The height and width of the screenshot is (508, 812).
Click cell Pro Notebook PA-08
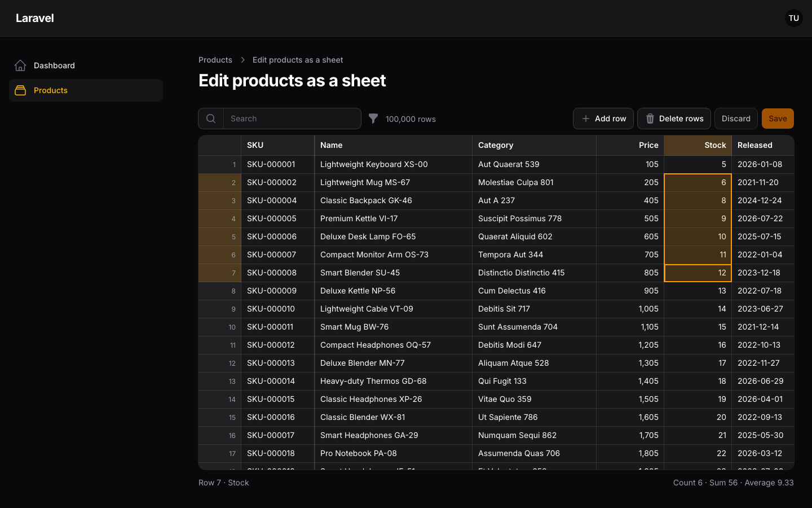pyautogui.click(x=393, y=453)
